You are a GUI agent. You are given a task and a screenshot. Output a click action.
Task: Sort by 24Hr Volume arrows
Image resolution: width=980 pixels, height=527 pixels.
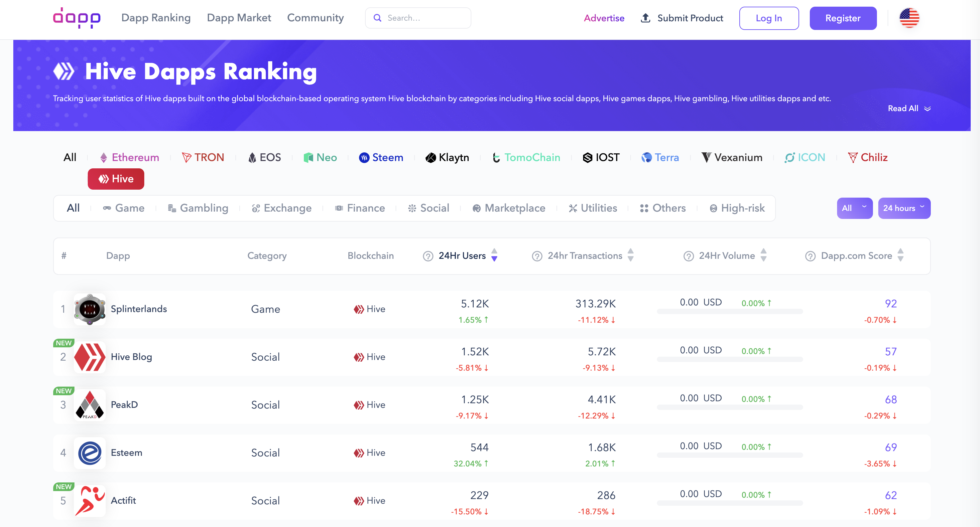[x=763, y=255]
